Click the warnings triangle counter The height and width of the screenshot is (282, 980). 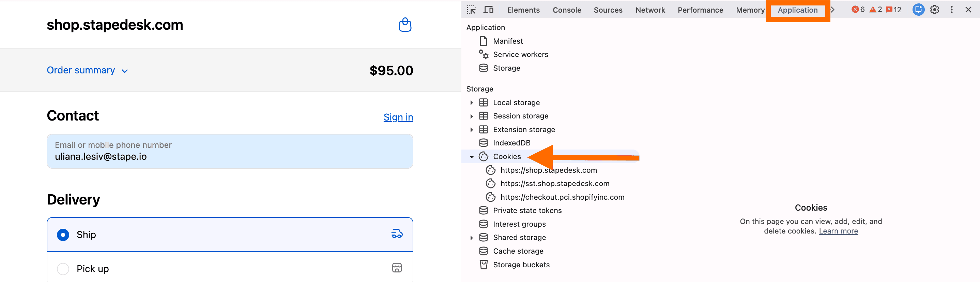click(875, 10)
